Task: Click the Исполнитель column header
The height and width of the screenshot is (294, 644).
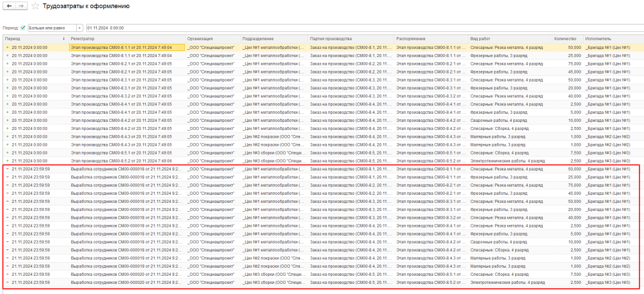Action: [x=613, y=38]
